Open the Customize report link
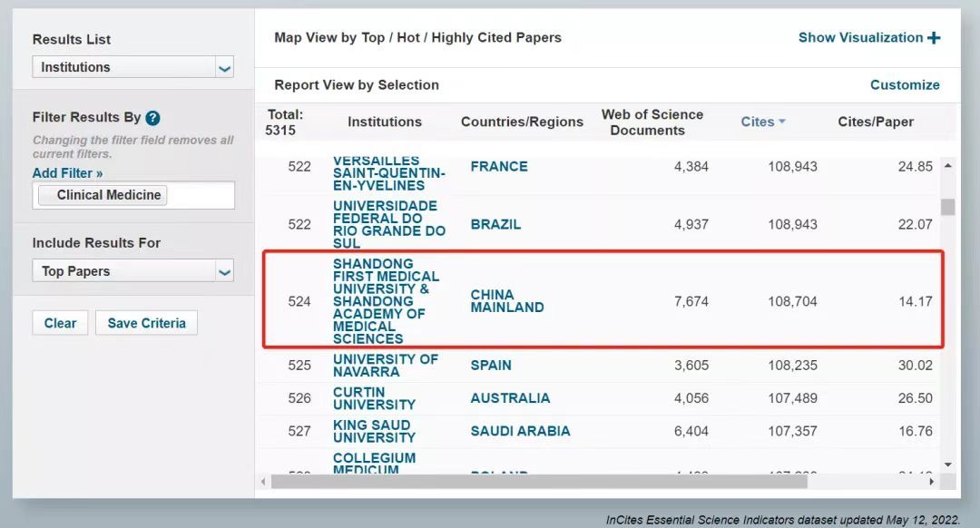The height and width of the screenshot is (528, 980). pos(905,85)
